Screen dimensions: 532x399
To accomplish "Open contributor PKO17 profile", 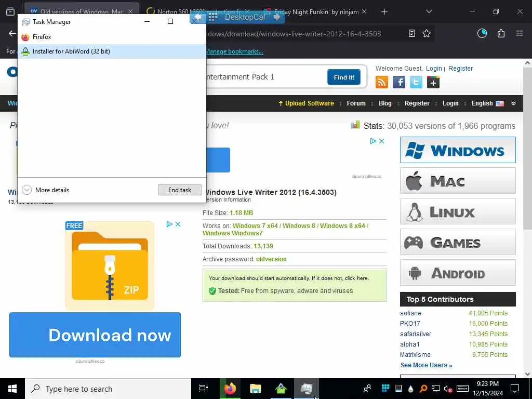I will tap(410, 323).
